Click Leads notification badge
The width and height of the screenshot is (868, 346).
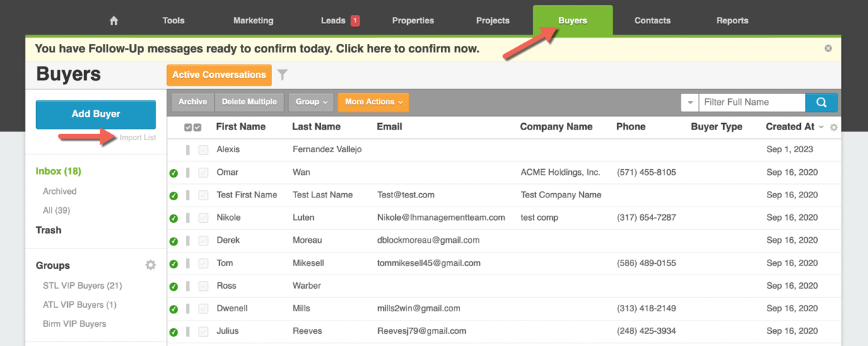(x=355, y=21)
